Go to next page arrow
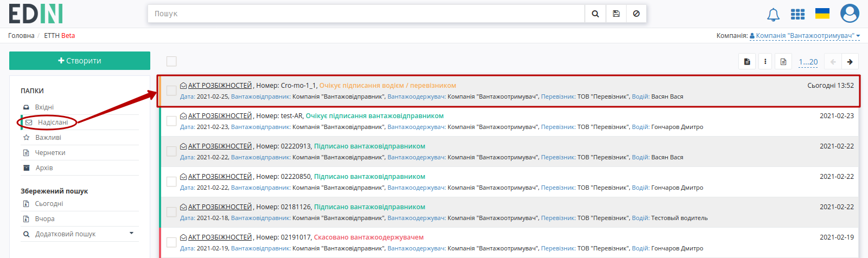The width and height of the screenshot is (868, 258). point(850,62)
